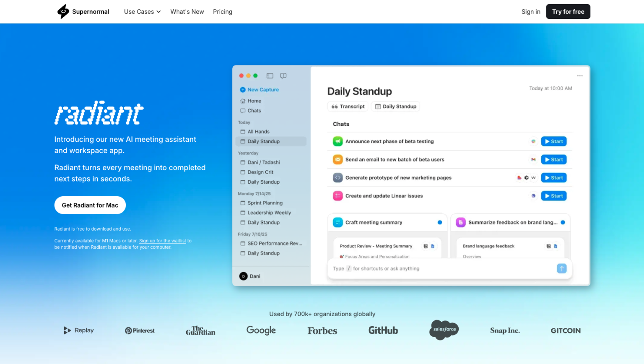The height and width of the screenshot is (364, 644).
Task: Click the Supernormal logo icon
Action: coord(63,11)
